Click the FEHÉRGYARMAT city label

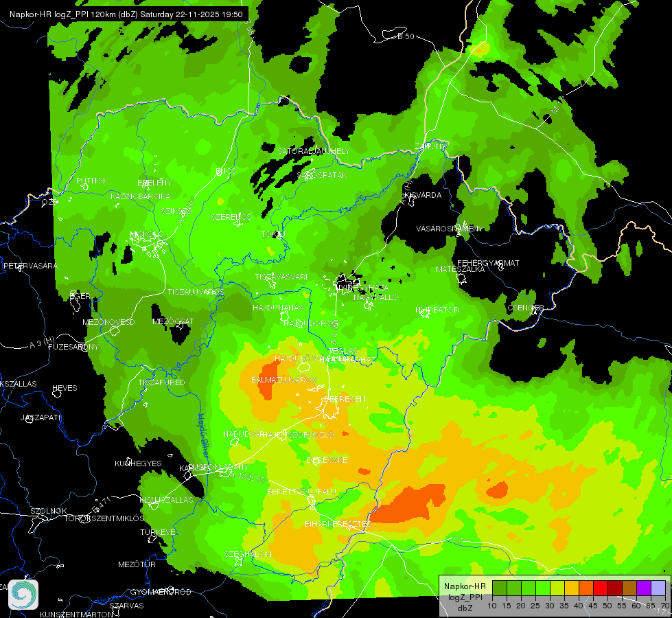pos(488,263)
